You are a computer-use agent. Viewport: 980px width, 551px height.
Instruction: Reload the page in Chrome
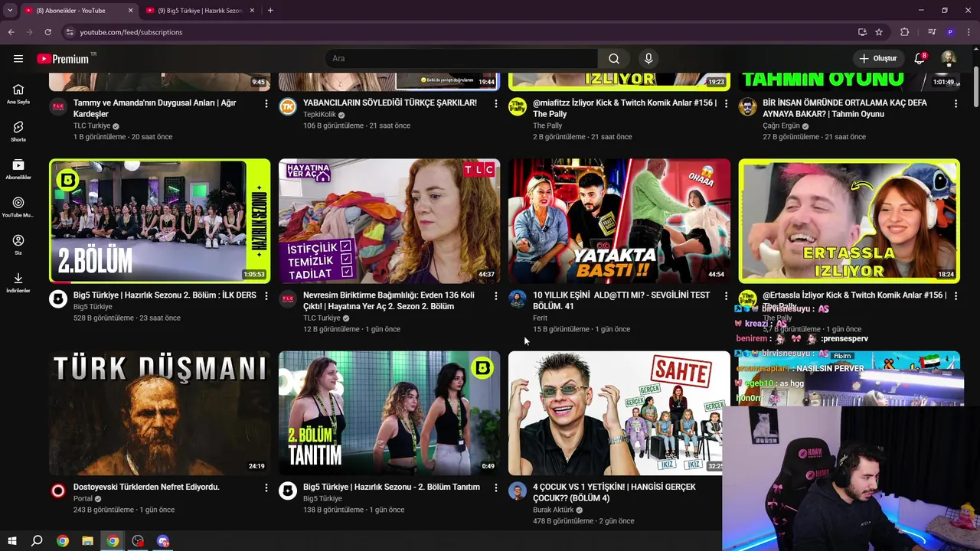[47, 32]
